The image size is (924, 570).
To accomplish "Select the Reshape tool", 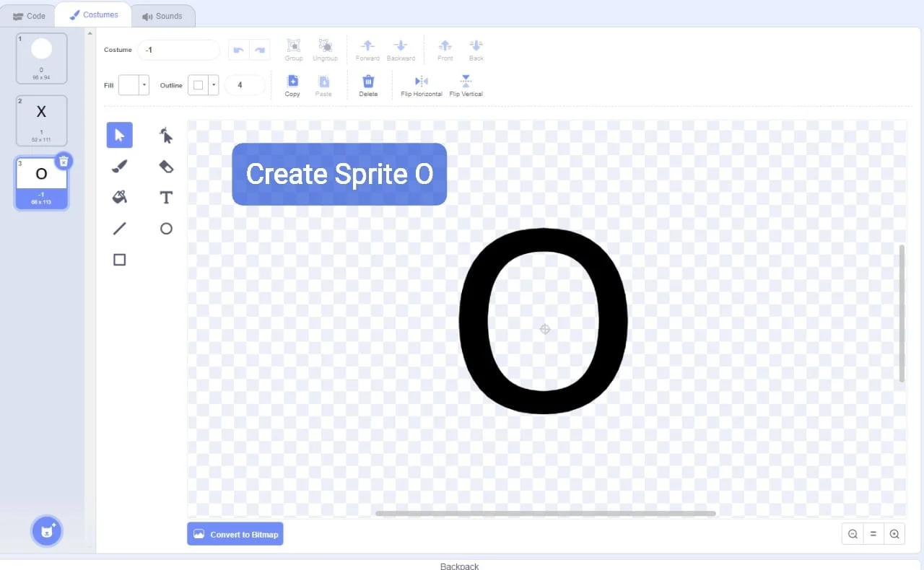I will point(166,135).
